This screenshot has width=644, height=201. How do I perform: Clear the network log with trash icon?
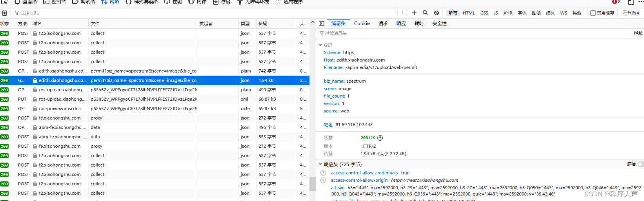click(5, 13)
